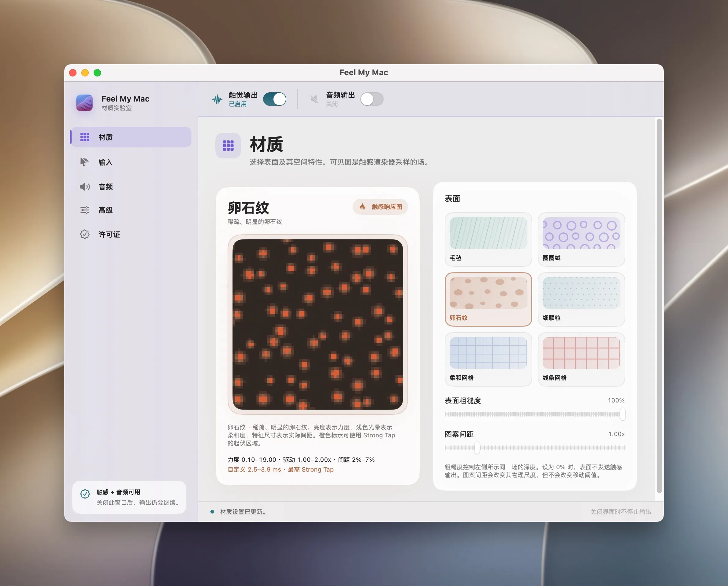Viewport: 728px width, 586px height.
Task: Select the 毛毡 surface card
Action: (x=488, y=239)
